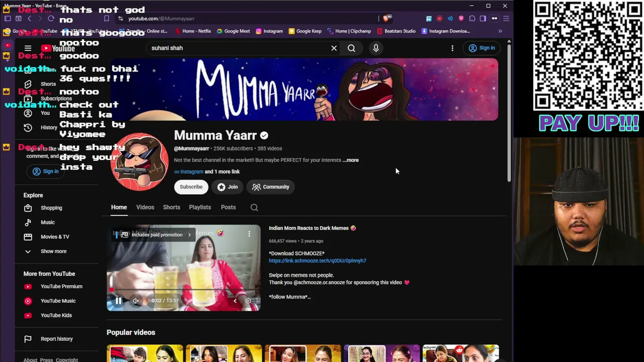Viewport: 644px width, 362px height.
Task: Subscribe to the Mumma Yaarr channel
Action: click(191, 187)
